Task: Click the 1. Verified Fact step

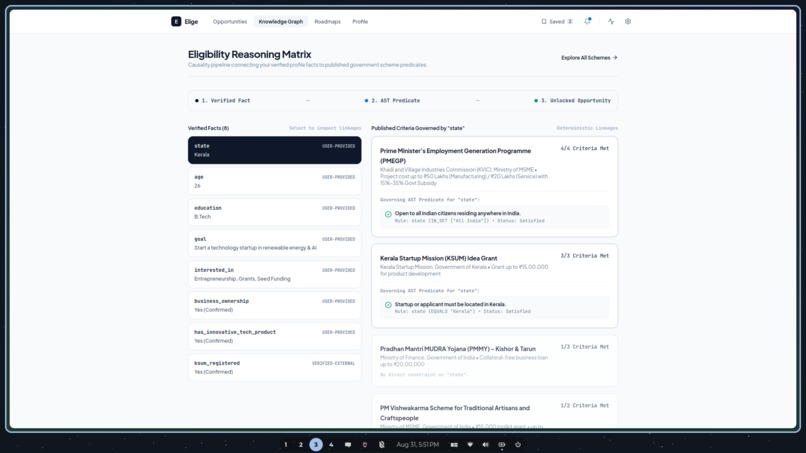Action: (223, 101)
